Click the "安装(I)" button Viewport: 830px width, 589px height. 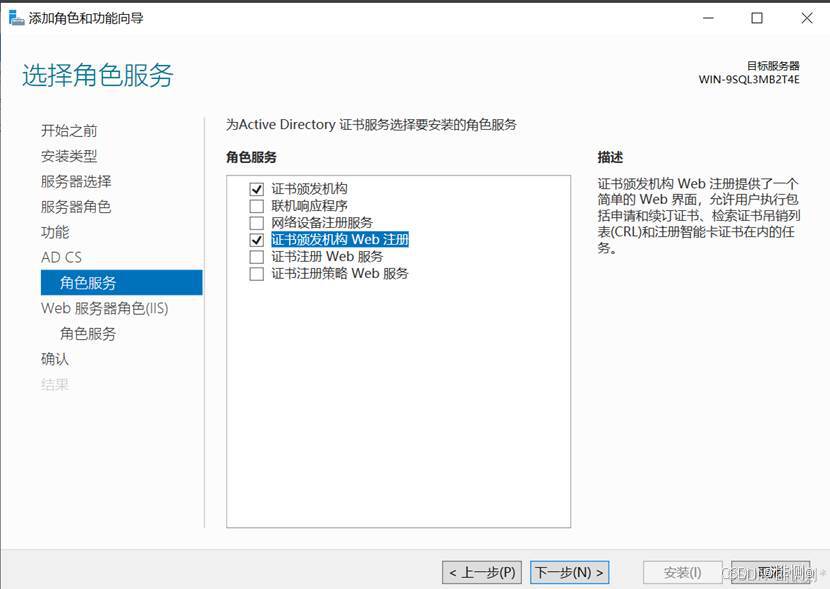coord(680,572)
